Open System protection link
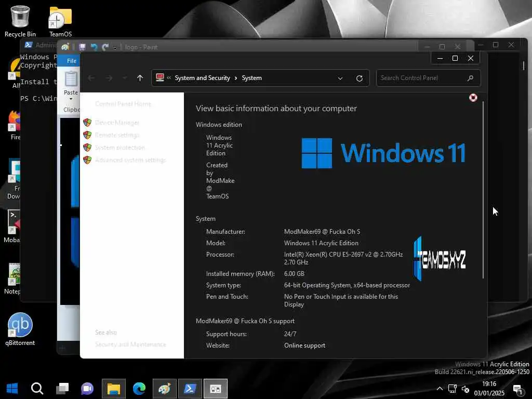Screen dimensions: 532x399 pos(120,148)
